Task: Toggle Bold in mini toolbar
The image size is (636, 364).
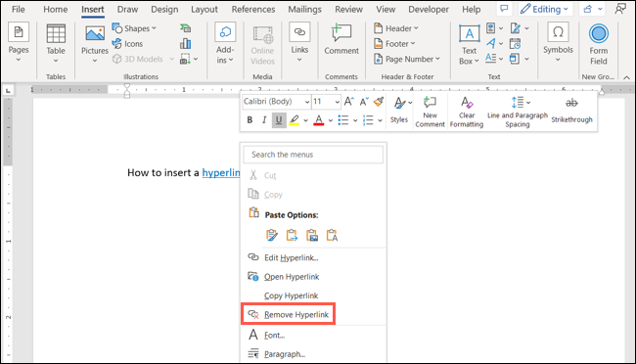Action: coord(250,120)
